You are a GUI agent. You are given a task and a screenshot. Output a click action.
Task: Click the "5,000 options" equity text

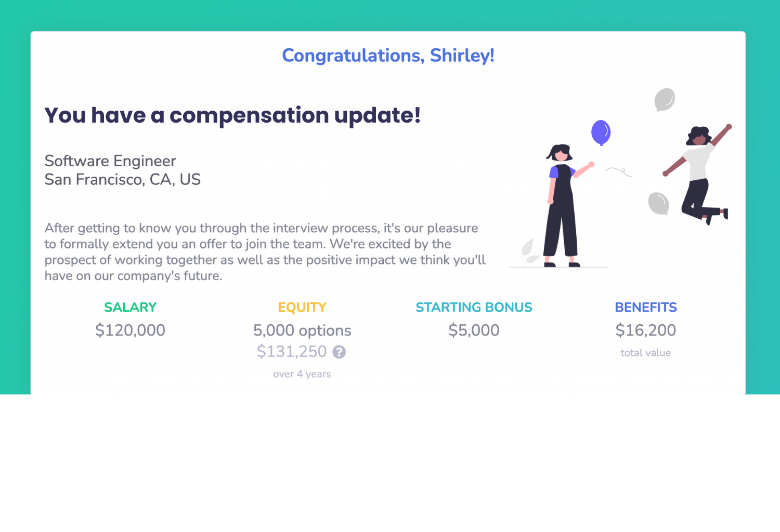click(302, 330)
